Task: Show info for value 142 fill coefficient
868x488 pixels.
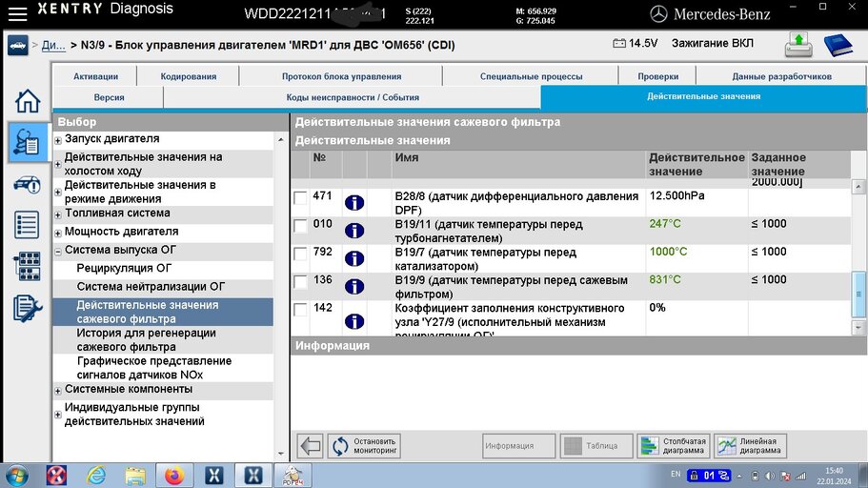Action: (354, 321)
